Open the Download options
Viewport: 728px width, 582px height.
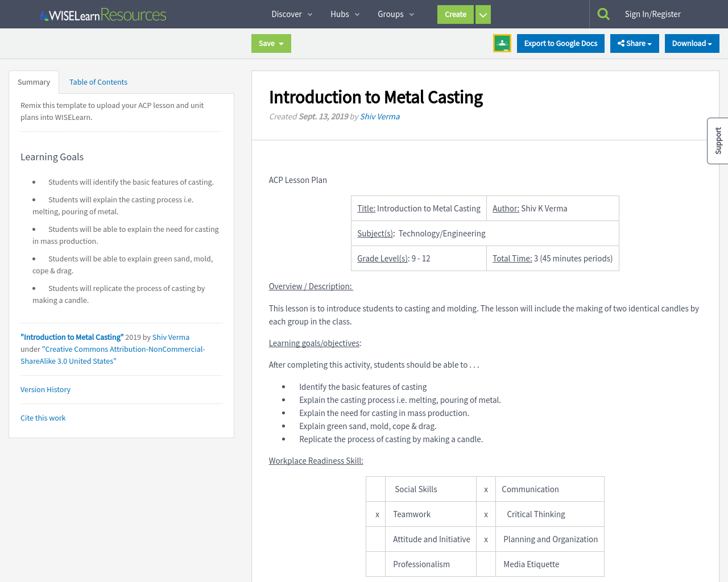692,43
